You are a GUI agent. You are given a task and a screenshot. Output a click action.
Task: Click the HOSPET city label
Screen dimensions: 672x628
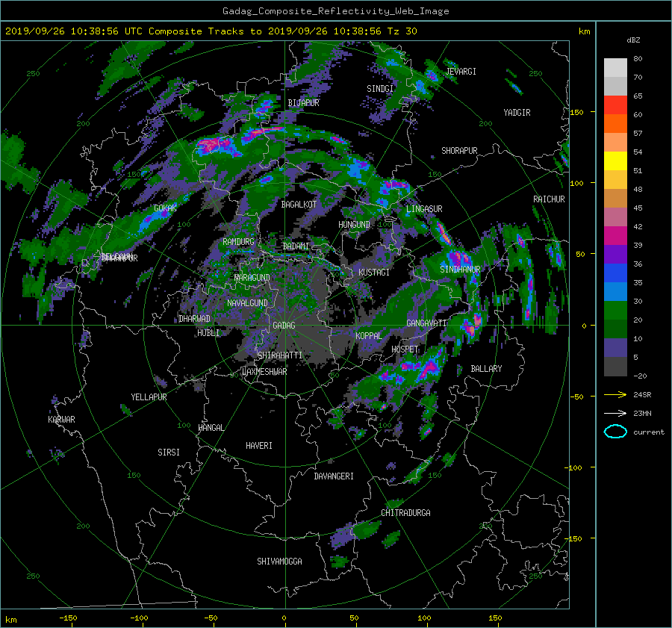(x=405, y=349)
